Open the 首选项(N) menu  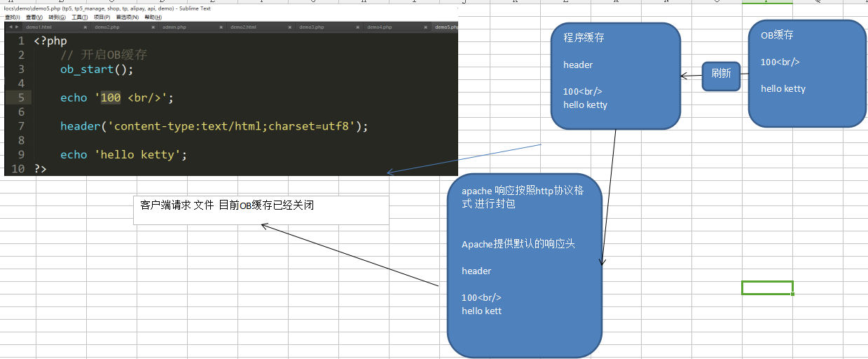click(x=127, y=17)
